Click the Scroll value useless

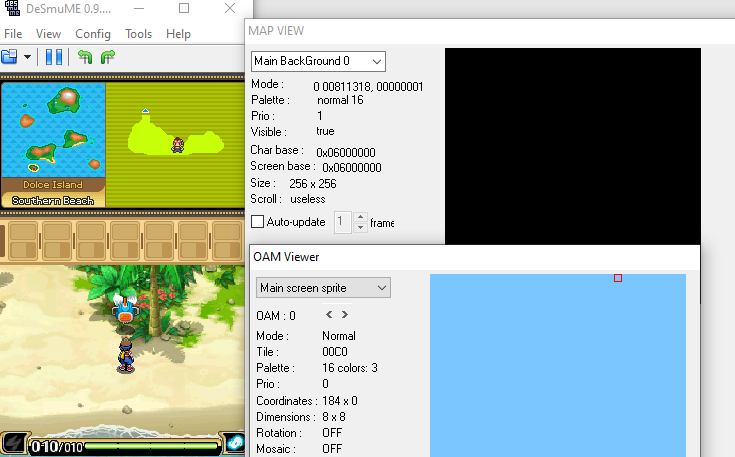click(308, 199)
